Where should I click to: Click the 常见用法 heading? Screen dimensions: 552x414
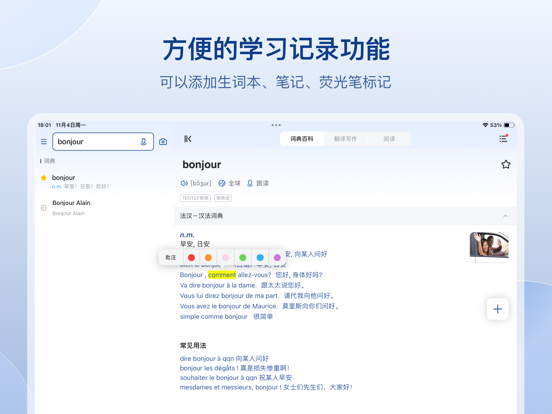click(193, 345)
